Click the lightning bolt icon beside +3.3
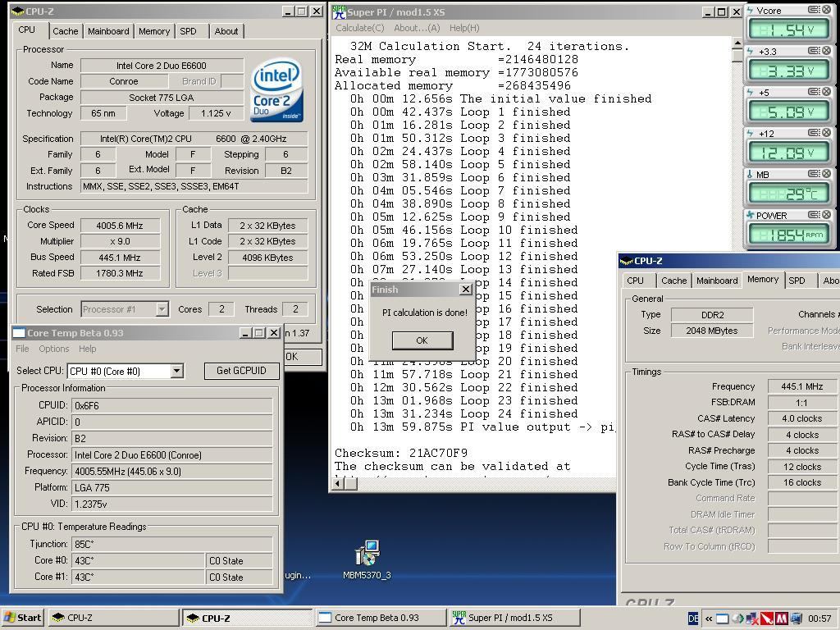 (750, 52)
